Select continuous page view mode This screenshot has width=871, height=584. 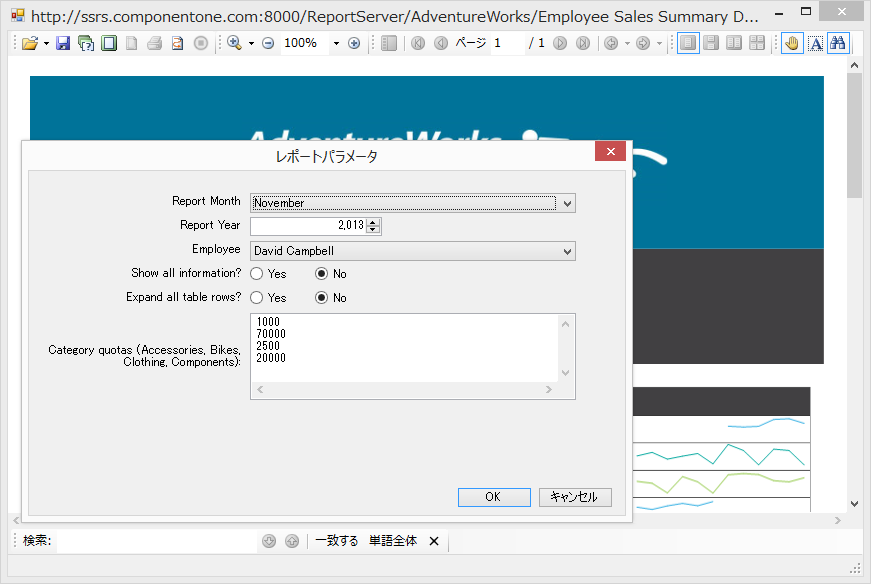[711, 43]
